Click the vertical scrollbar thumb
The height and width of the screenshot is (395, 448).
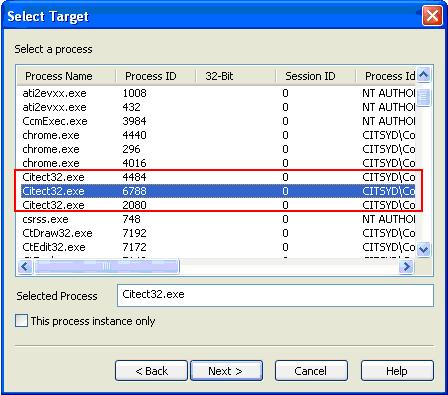(424, 98)
